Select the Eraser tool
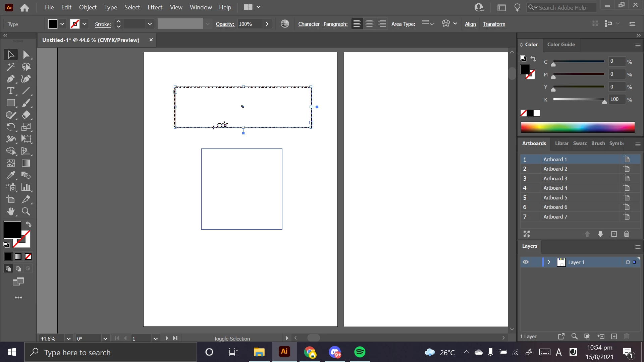This screenshot has width=644, height=362. click(x=26, y=115)
